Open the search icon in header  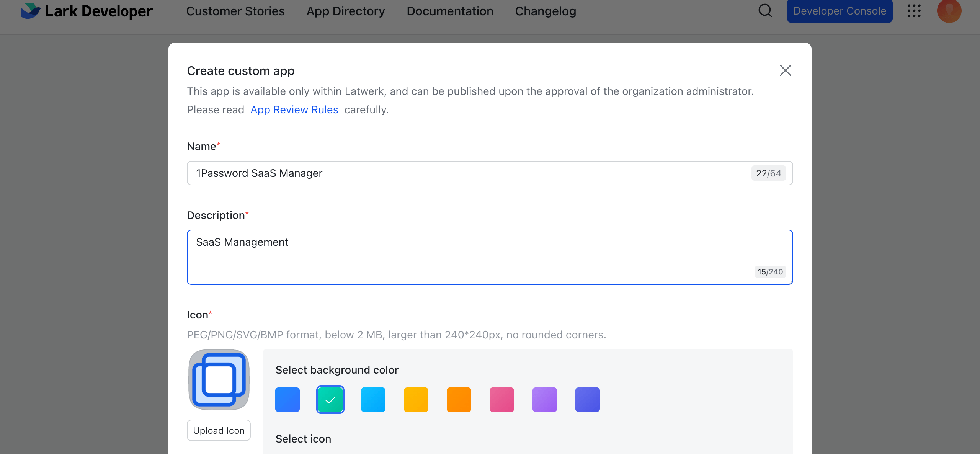tap(765, 11)
